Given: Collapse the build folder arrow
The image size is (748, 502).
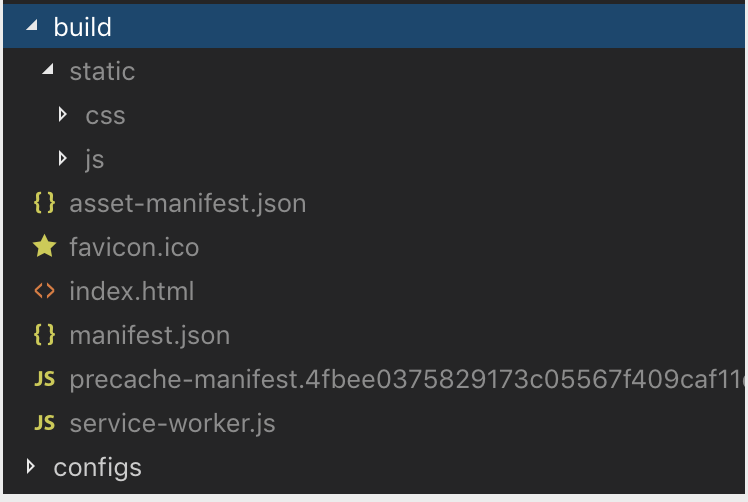Looking at the screenshot, I should point(31,26).
